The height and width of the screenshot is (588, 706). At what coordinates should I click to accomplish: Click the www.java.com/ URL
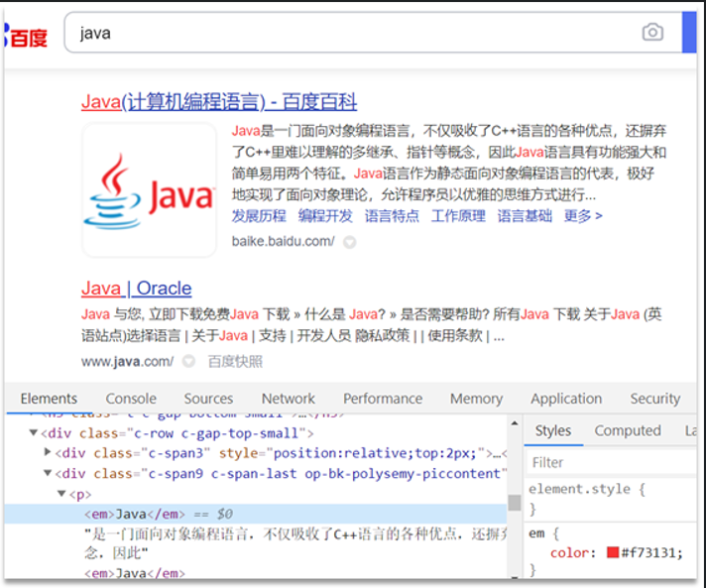point(128,362)
